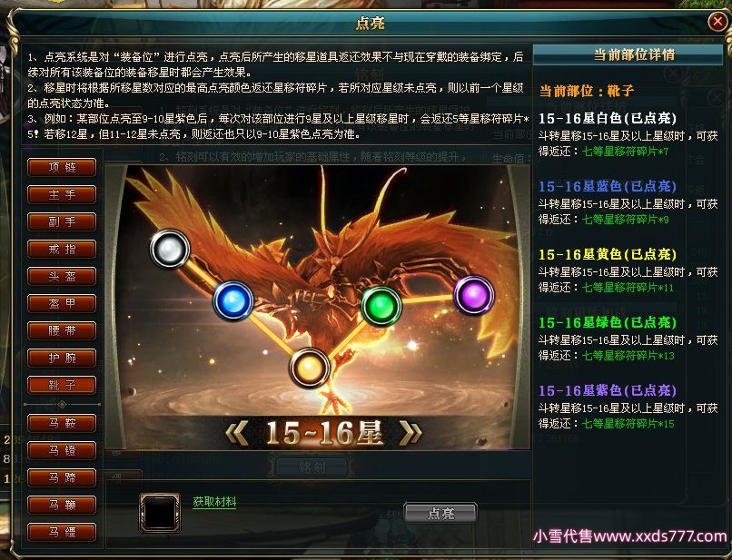Viewport: 732px width, 560px height.
Task: Go to next star tier with right chevrons
Action: pyautogui.click(x=411, y=434)
